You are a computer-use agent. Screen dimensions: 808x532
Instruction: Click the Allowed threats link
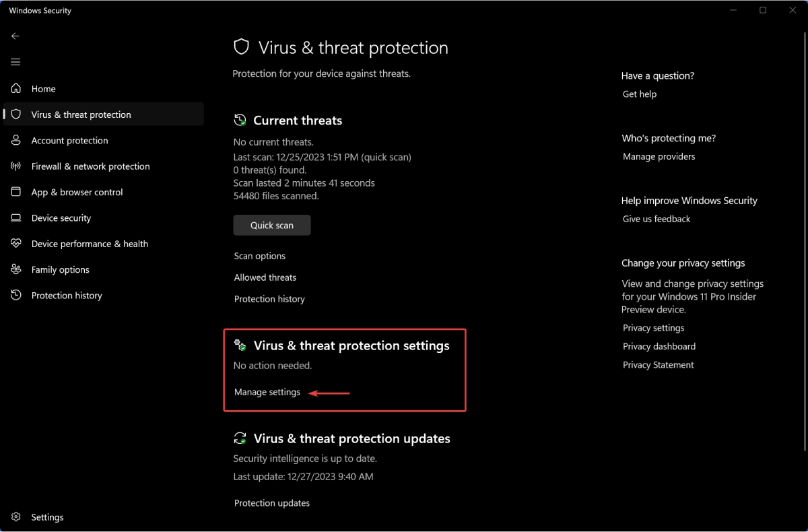click(265, 277)
